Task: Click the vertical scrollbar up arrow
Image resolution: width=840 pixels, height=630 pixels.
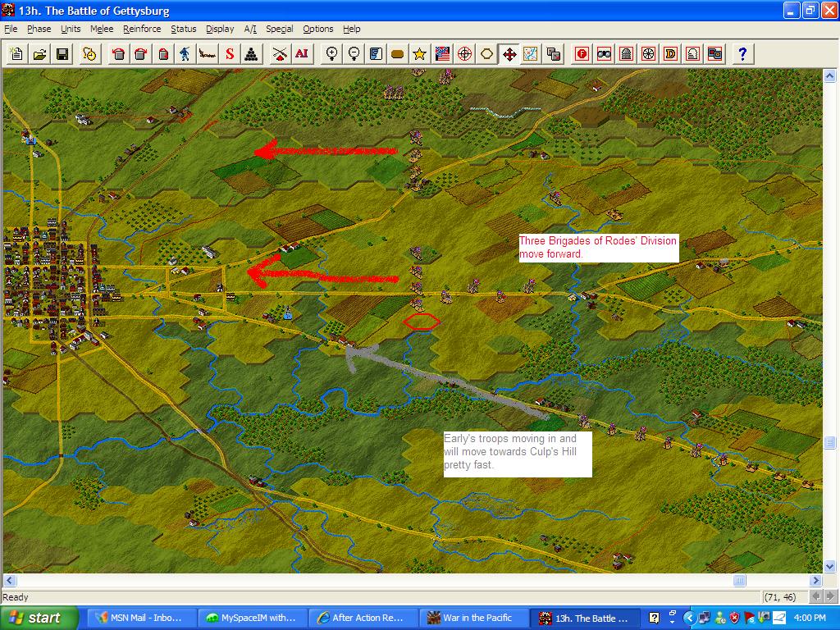Action: [x=829, y=75]
